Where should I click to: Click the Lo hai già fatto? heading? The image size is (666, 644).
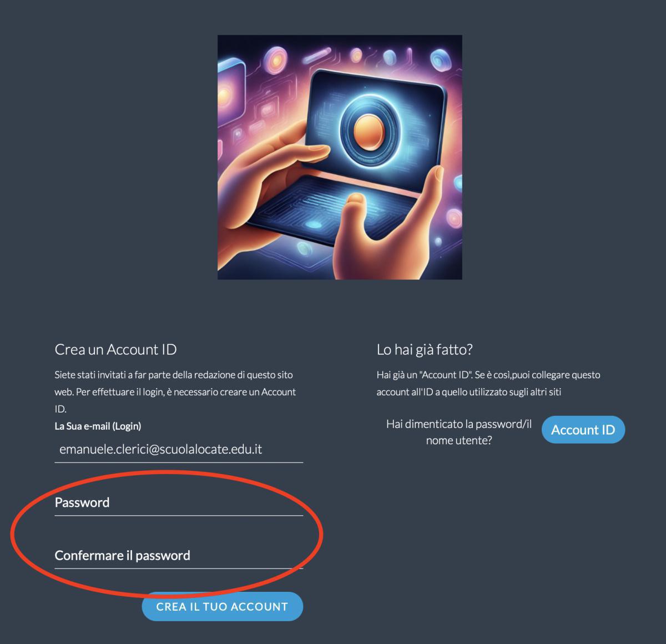425,349
